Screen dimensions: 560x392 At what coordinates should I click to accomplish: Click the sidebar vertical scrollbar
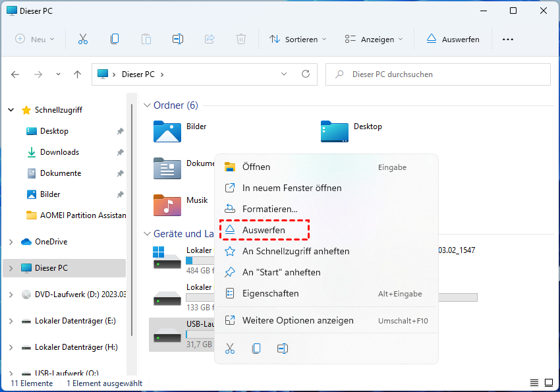132,219
